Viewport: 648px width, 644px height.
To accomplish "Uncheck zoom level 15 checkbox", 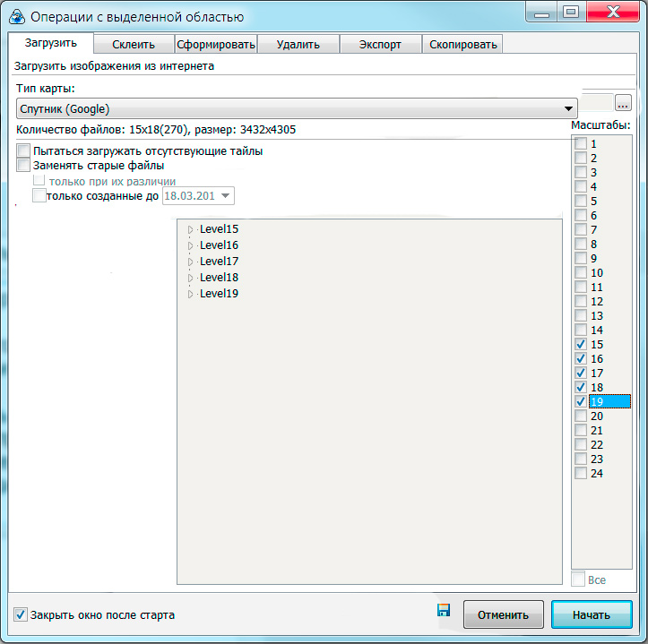I will [581, 345].
